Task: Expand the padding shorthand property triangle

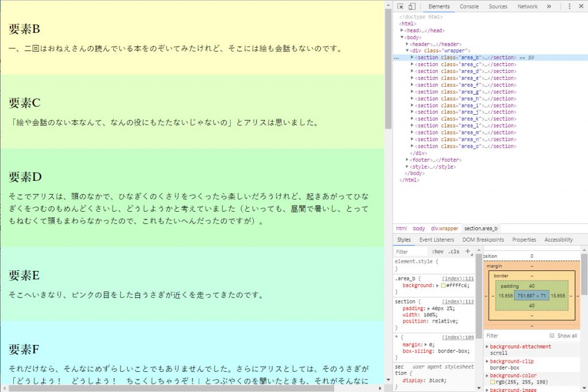Action: (x=428, y=308)
